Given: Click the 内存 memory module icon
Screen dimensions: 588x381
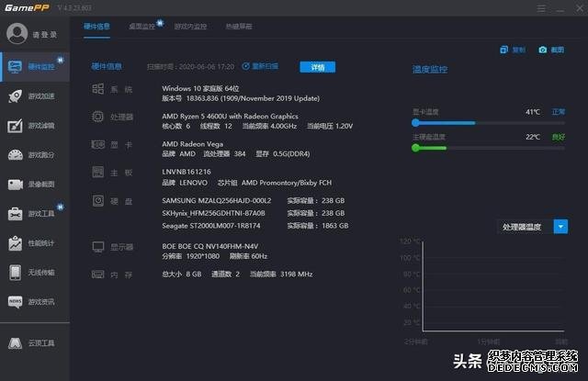Looking at the screenshot, I should [x=98, y=275].
